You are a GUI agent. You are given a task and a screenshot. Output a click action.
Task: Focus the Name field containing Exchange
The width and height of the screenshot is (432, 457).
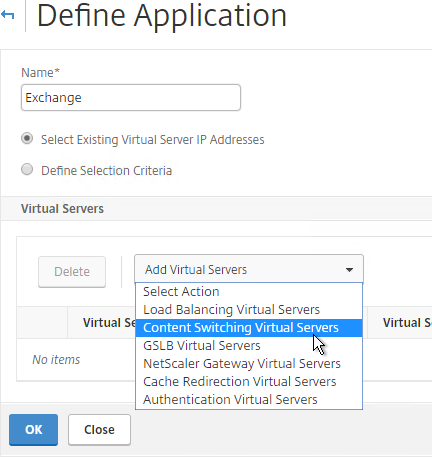[x=131, y=97]
